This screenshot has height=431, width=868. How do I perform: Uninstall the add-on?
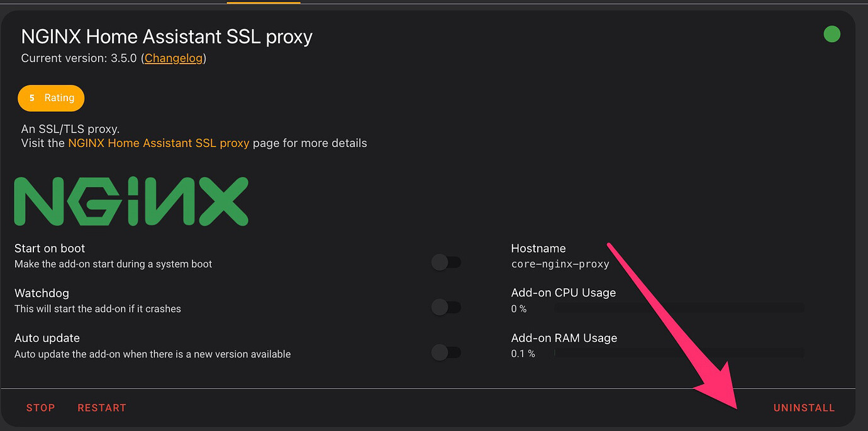[x=804, y=407]
